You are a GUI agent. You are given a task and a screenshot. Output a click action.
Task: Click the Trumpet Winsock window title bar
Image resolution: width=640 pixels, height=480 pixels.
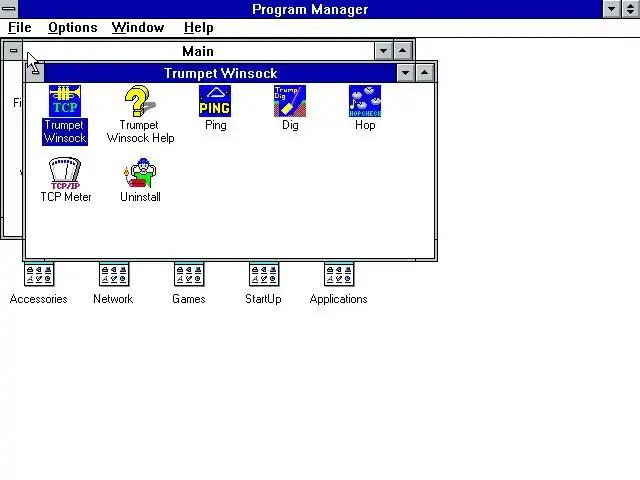[x=220, y=73]
